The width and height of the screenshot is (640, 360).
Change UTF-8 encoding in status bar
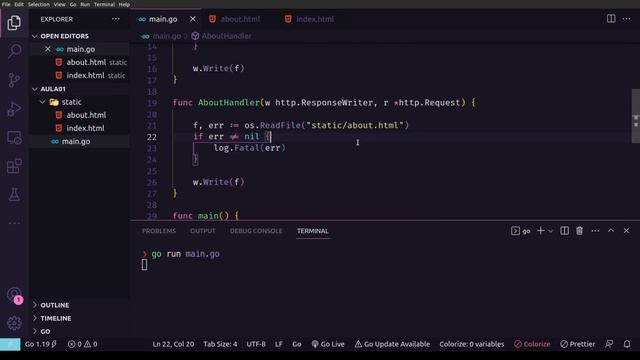[x=256, y=344]
